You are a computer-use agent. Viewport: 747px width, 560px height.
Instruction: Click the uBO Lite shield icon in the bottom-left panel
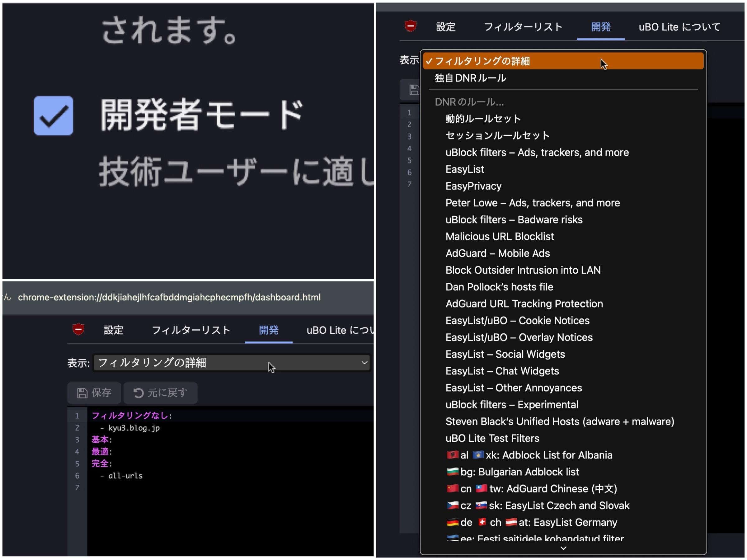(x=78, y=329)
